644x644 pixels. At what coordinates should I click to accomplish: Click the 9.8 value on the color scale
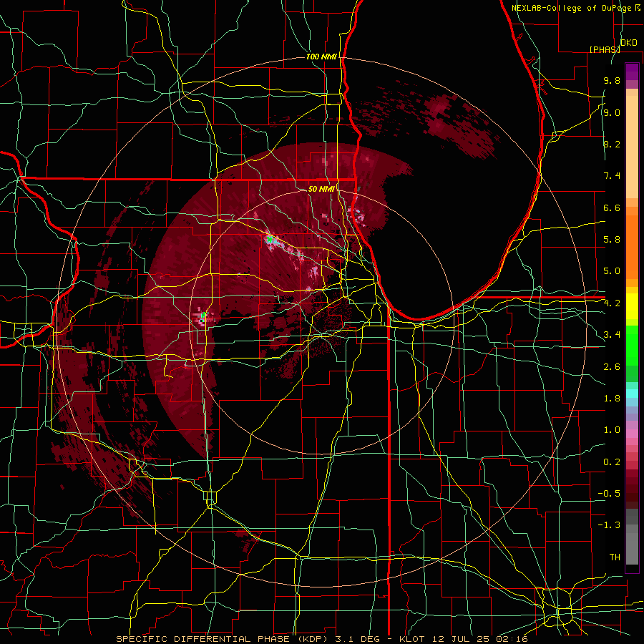(612, 80)
